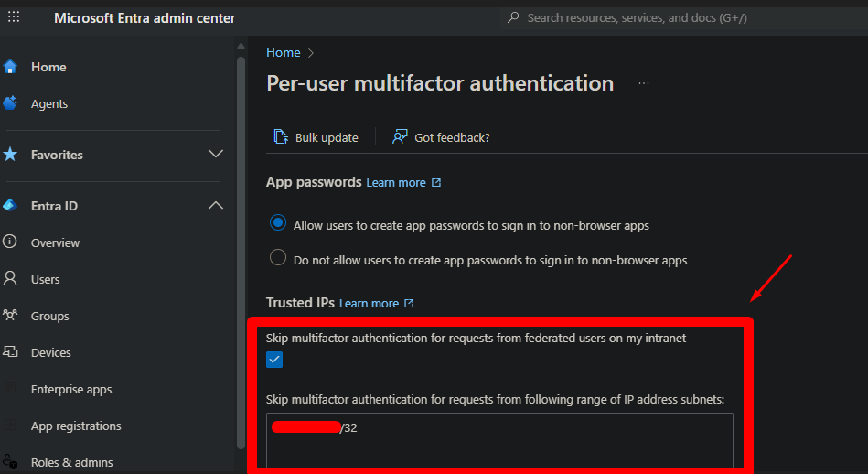
Task: Uncheck skip MFA for federated users checkbox
Action: point(274,360)
